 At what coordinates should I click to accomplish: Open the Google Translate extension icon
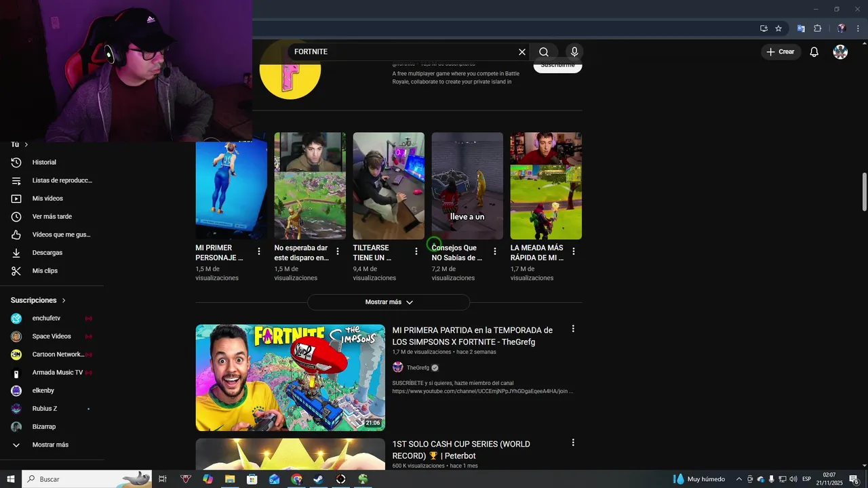[x=801, y=28]
